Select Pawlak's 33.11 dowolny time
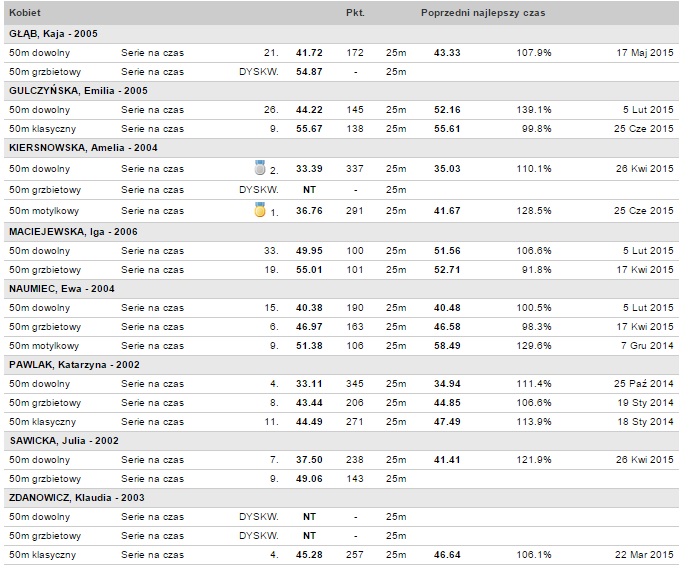Screen dimensions: 689x571 click(309, 384)
